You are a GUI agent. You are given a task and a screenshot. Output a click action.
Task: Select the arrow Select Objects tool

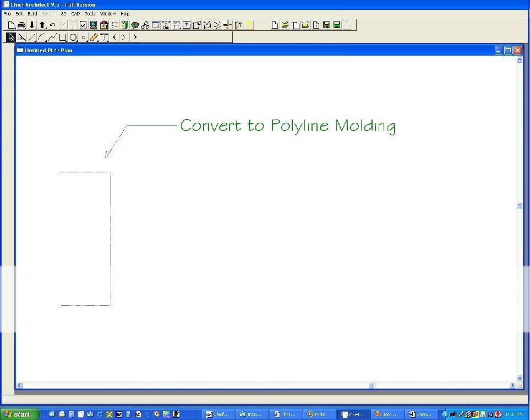coord(10,37)
